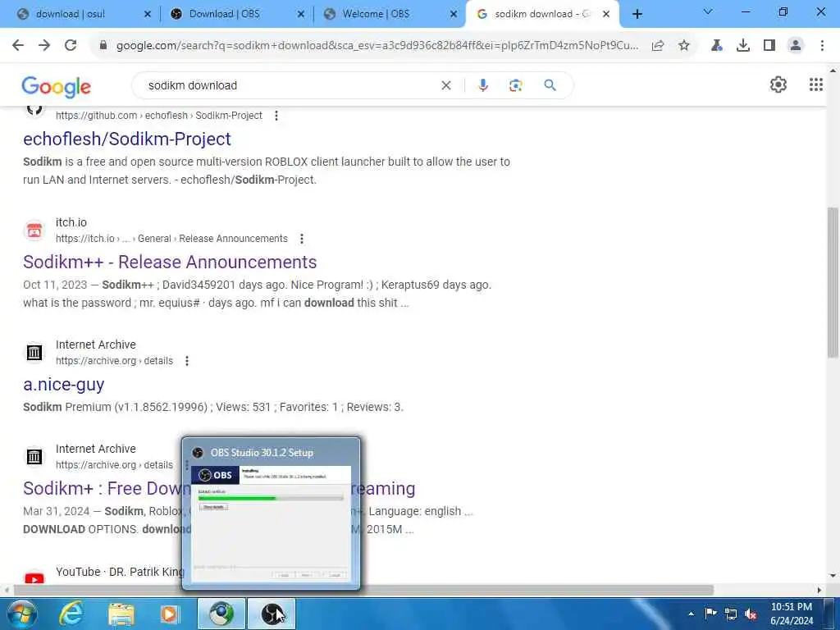Click 'YouTube · DR. Patrik King' result source

tap(120, 572)
